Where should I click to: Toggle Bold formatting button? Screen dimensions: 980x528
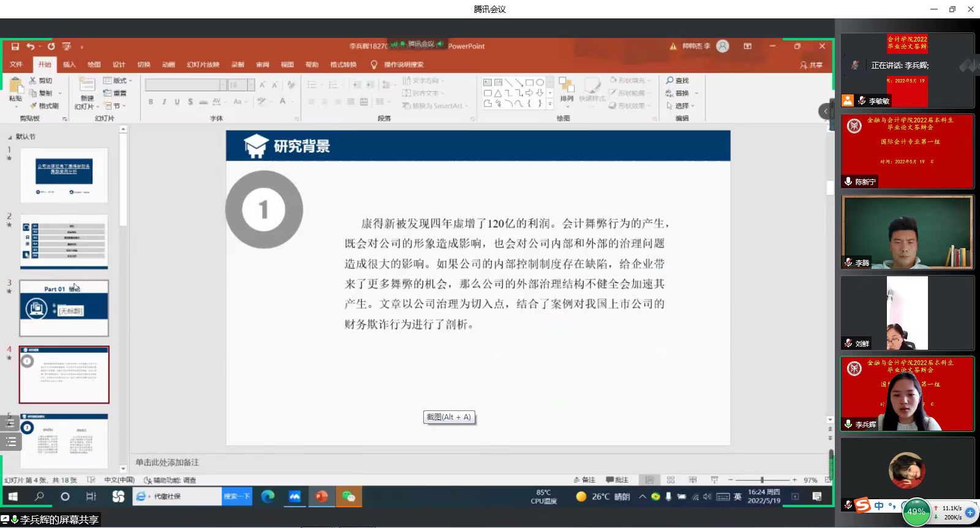[151, 102]
